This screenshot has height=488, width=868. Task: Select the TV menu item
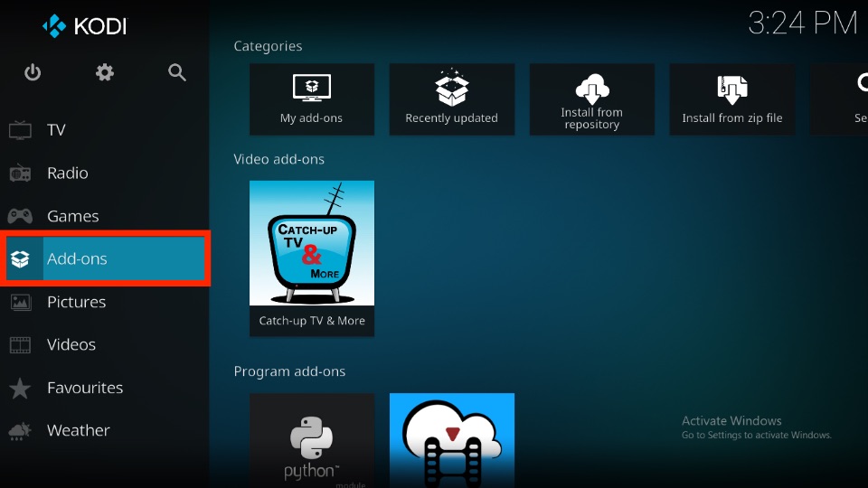click(105, 130)
